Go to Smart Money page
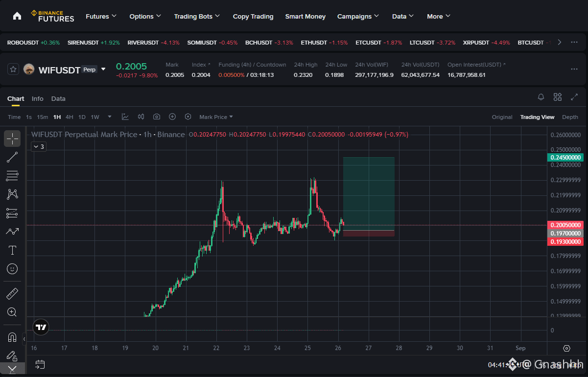 306,16
